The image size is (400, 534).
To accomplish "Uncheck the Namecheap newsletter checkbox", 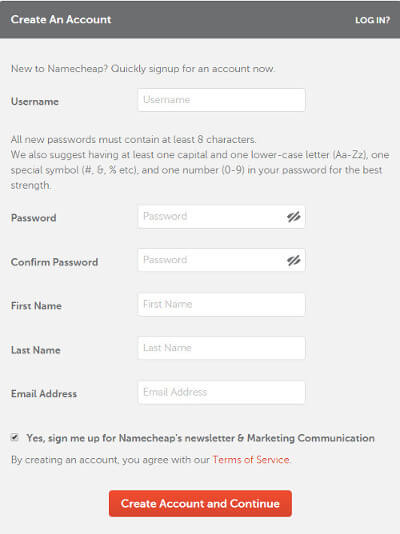I will 15,437.
